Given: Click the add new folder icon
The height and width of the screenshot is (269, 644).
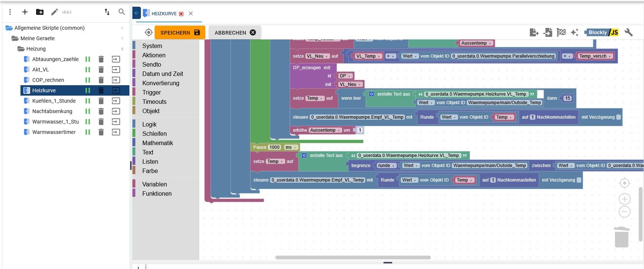Looking at the screenshot, I should 40,12.
